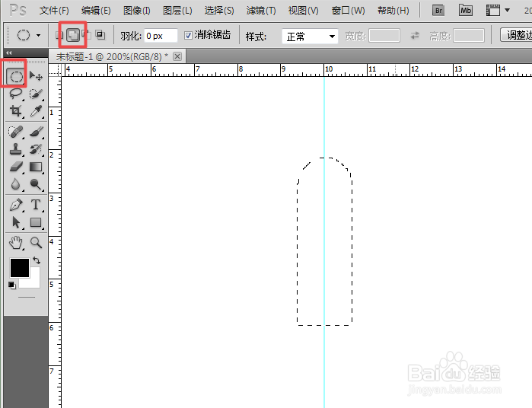The height and width of the screenshot is (408, 532).
Task: Select the Clone Stamp tool
Action: click(x=16, y=149)
